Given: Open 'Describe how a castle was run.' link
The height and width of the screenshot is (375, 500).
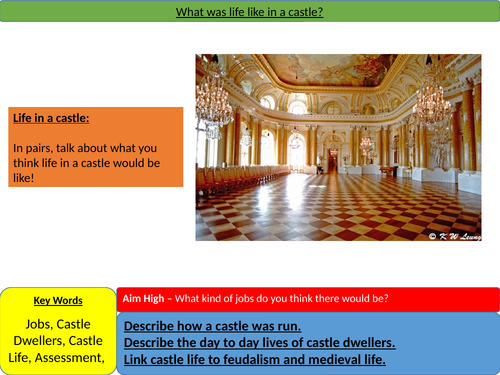Looking at the screenshot, I should (212, 326).
